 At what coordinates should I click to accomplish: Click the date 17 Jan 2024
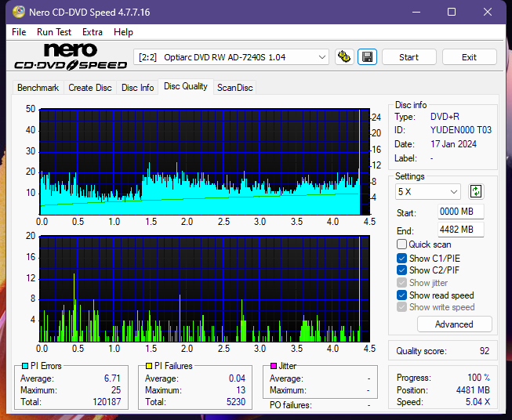tap(453, 144)
